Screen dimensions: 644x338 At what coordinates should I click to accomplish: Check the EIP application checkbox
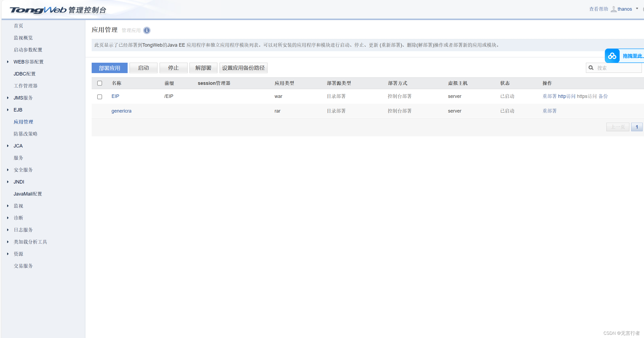click(100, 97)
